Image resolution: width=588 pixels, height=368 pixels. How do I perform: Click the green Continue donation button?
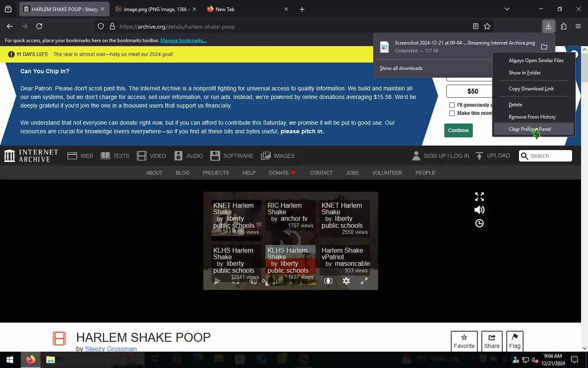[458, 130]
